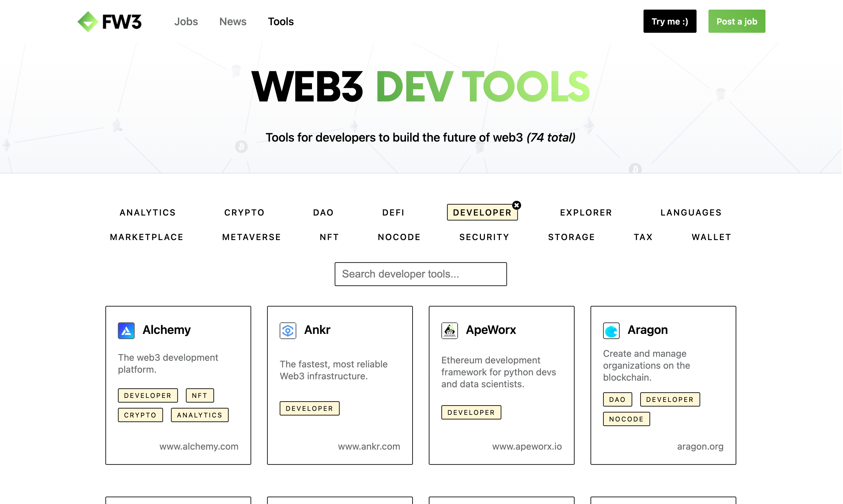Screen dimensions: 843x504
Task: Visit www.apeworx.io link
Action: coord(527,446)
